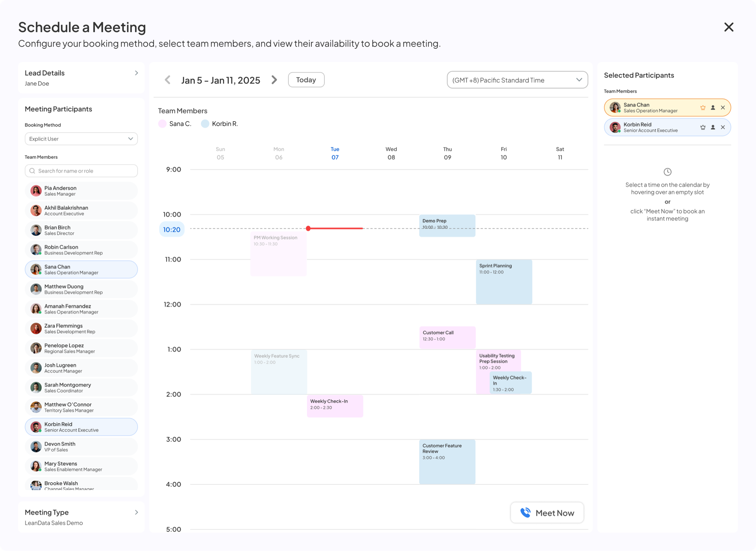This screenshot has width=756, height=551.
Task: Expand the Lead Details section
Action: point(136,73)
